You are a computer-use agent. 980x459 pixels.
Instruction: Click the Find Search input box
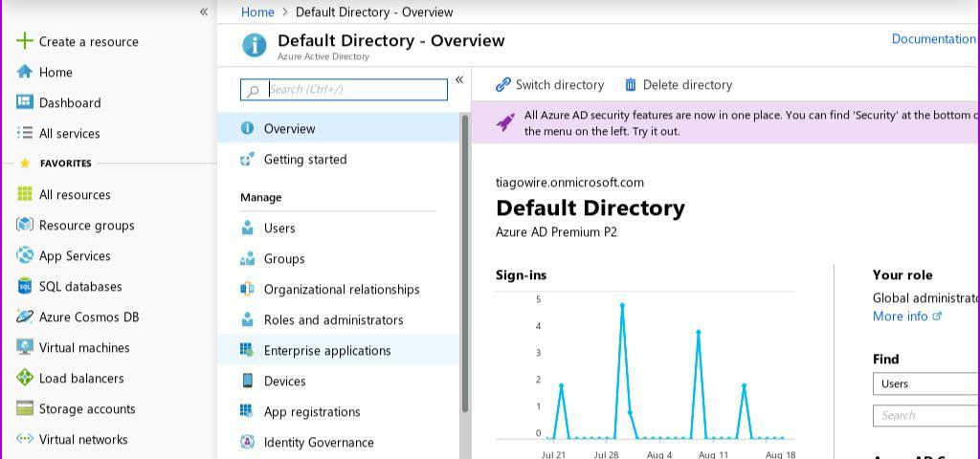click(x=925, y=415)
